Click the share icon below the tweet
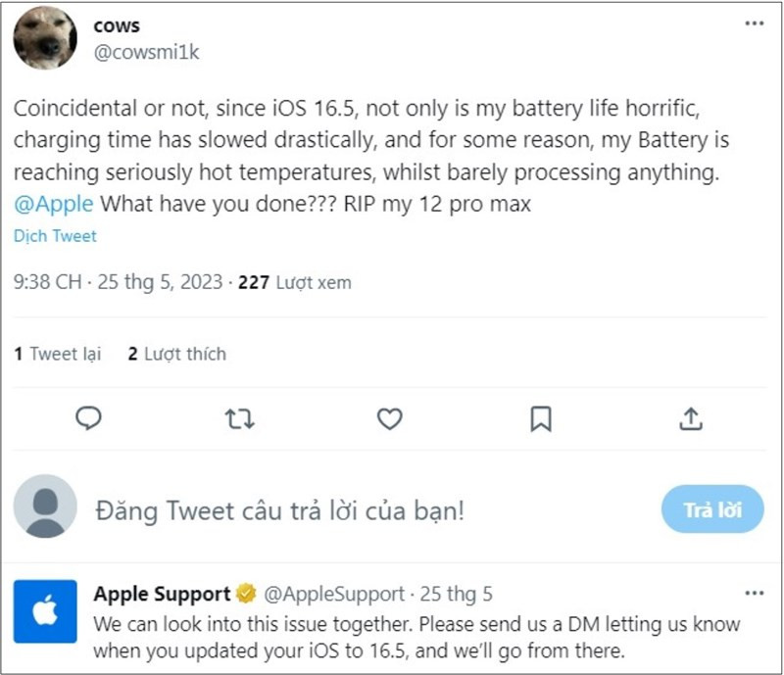Viewport: 784px width, 675px height. pyautogui.click(x=692, y=418)
